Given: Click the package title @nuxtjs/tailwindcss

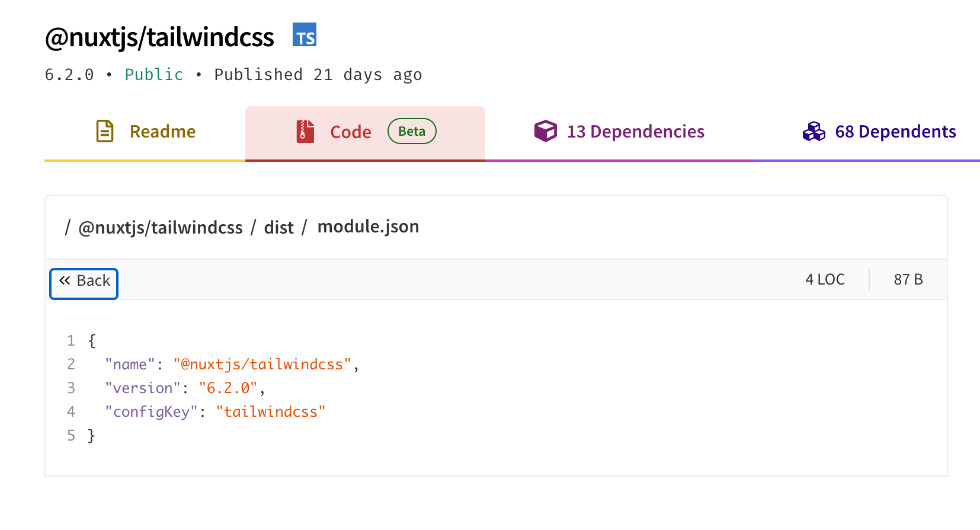Looking at the screenshot, I should click(x=159, y=37).
